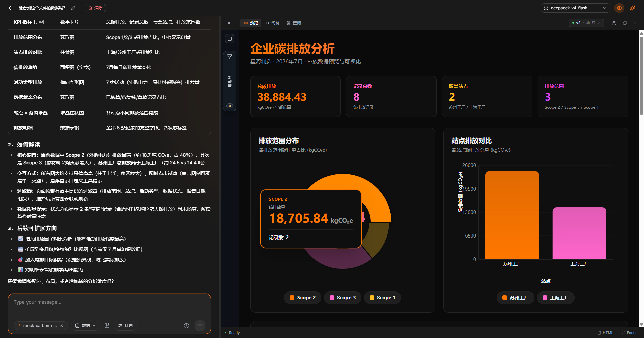
Task: Click the 数据状态分布 table row
Action: [x=109, y=97]
